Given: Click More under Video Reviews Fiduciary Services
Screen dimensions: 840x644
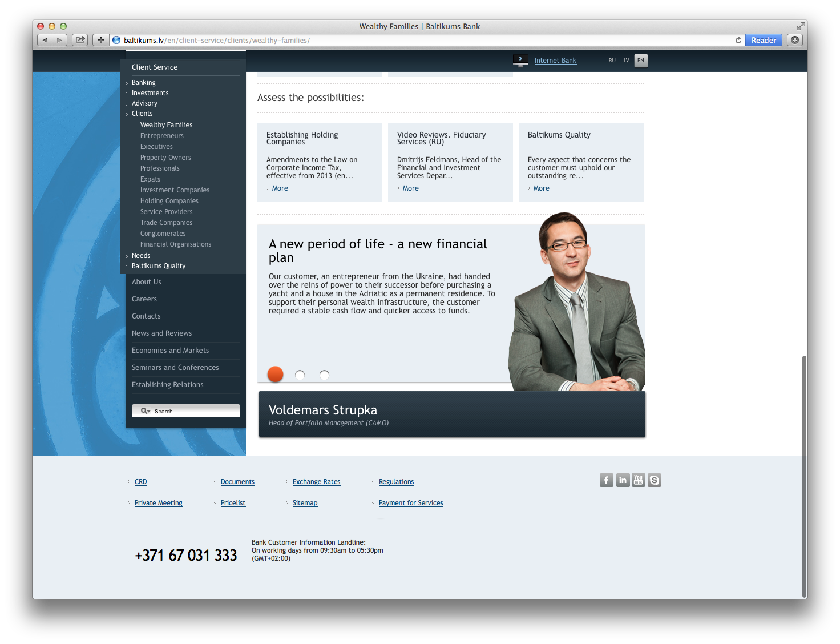Looking at the screenshot, I should click(x=411, y=188).
